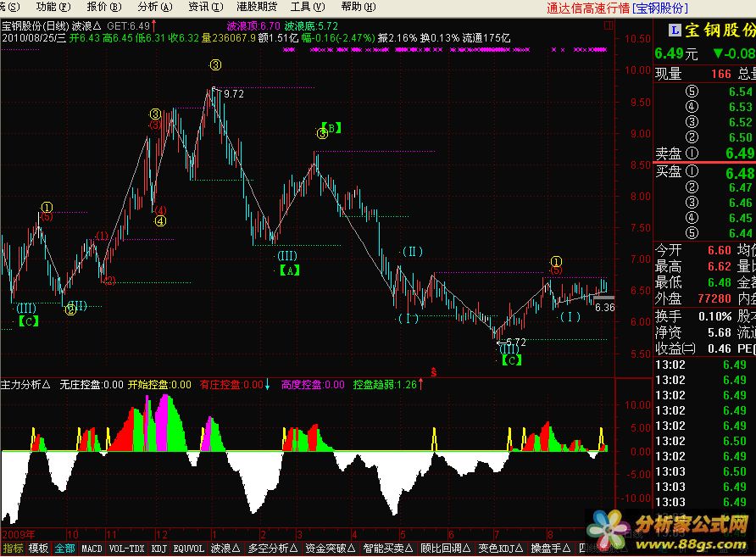Viewport: 756px width, 557px height.
Task: Open the 功能(F) menu
Action: 53,7
